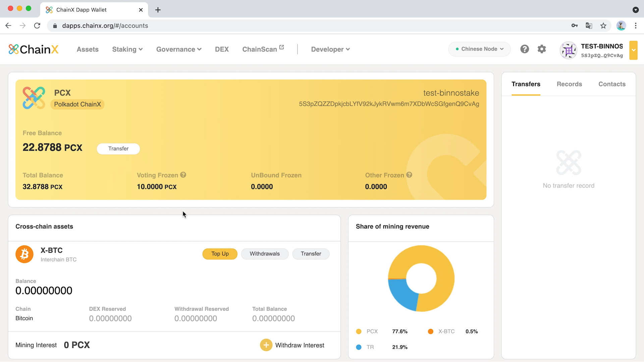This screenshot has width=644, height=362.
Task: Click the tab search down arrow
Action: [x=636, y=10]
